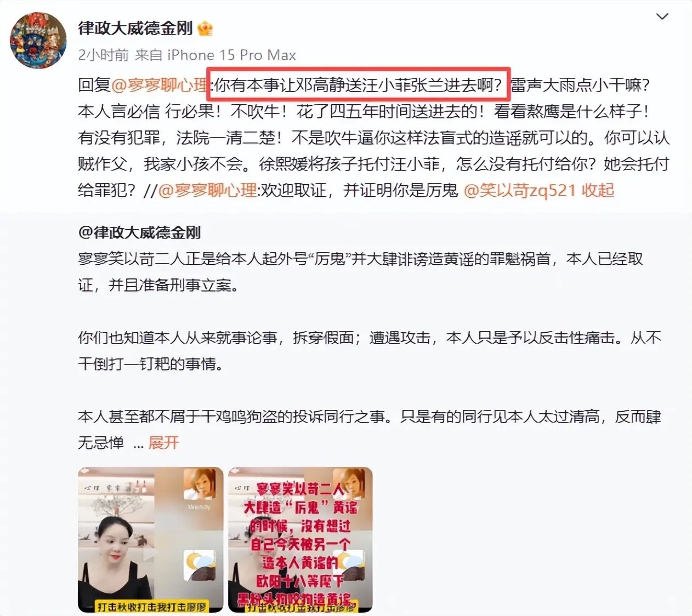Open the first video thumbnail of the woman
This screenshot has height=616, width=692.
click(x=150, y=540)
